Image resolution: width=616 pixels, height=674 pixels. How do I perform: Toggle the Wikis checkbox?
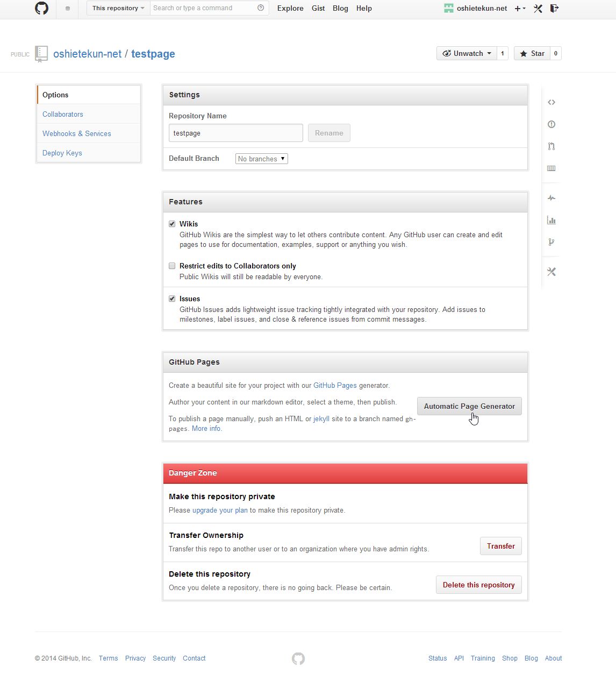click(x=172, y=224)
